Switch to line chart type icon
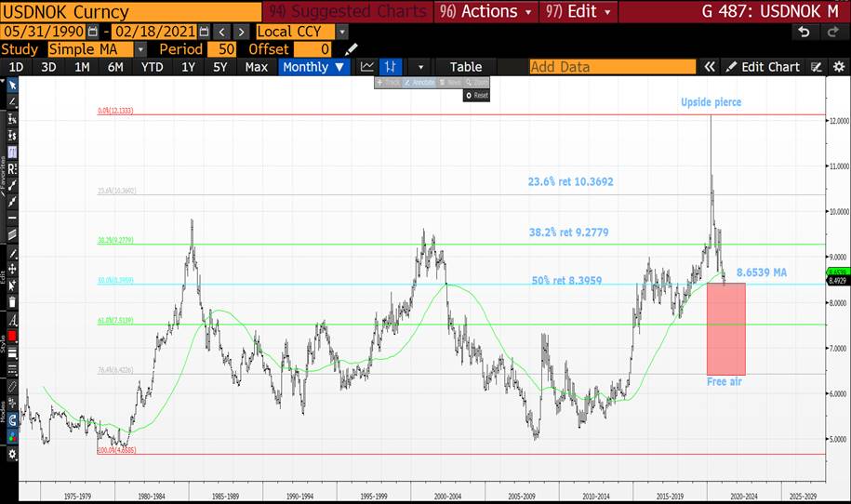 [x=366, y=67]
